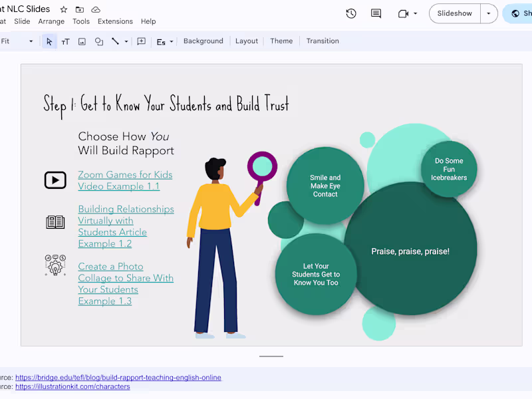Open the Slide menu
The height and width of the screenshot is (399, 532).
pyautogui.click(x=22, y=21)
